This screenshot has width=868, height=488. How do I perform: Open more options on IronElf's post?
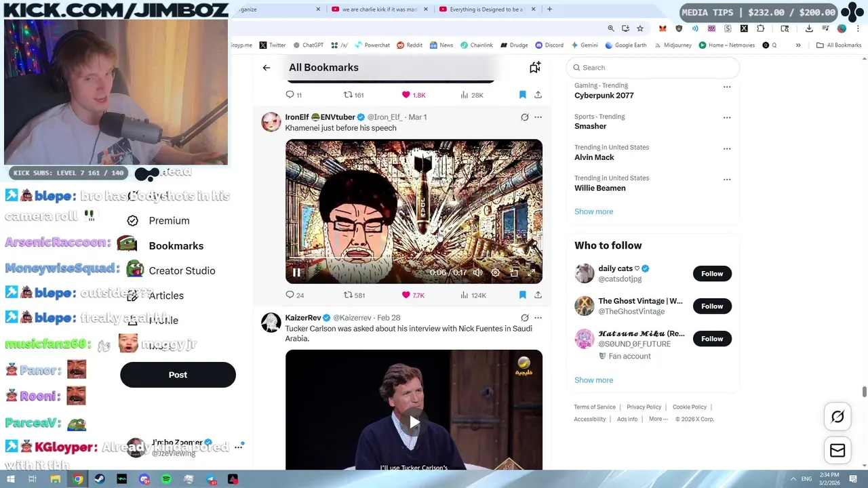(538, 117)
